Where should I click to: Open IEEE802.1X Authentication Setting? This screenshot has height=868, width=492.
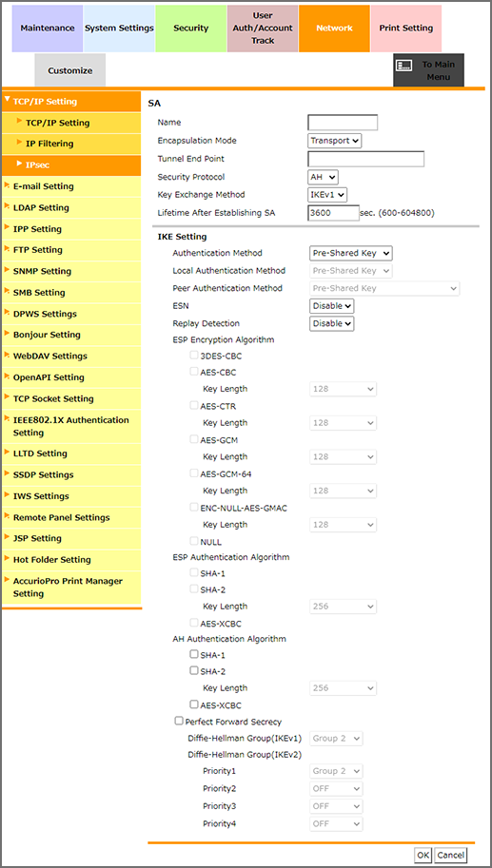71,426
